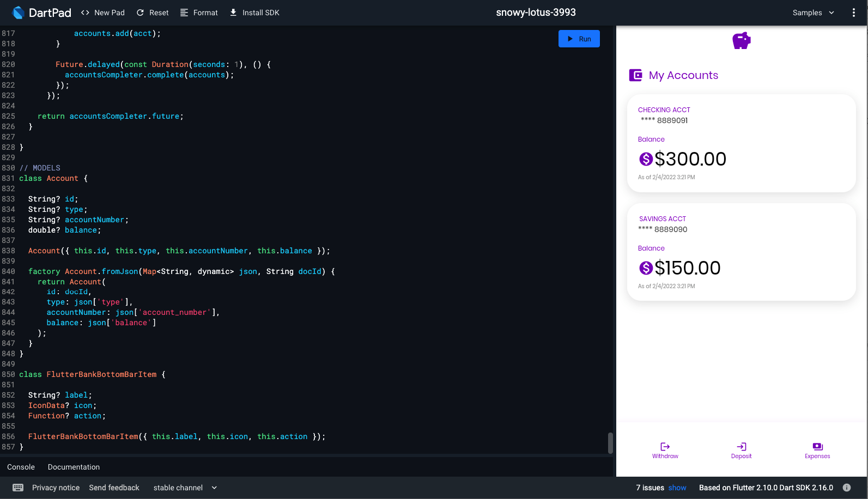Show the 7 issues
This screenshot has height=499, width=868.
677,488
